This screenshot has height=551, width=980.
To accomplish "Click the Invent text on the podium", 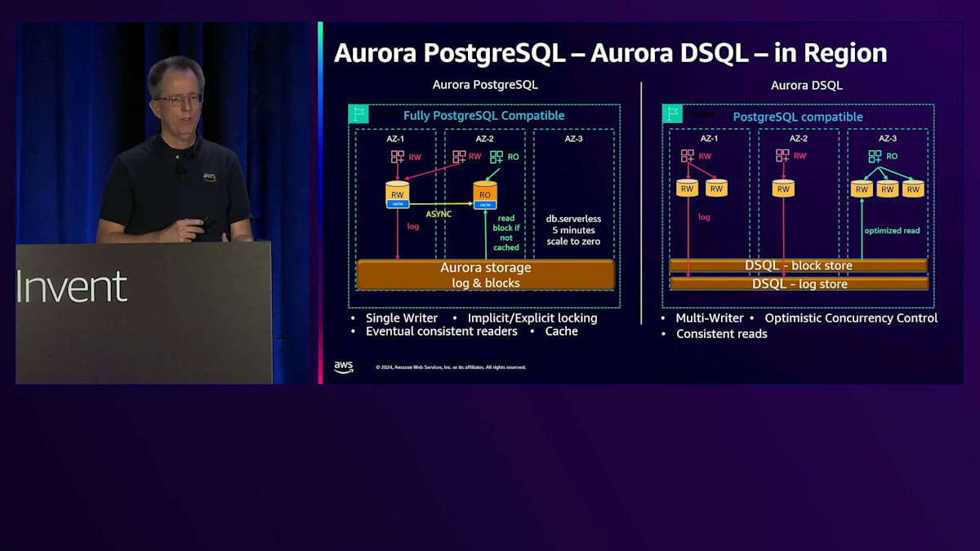I will tap(72, 287).
